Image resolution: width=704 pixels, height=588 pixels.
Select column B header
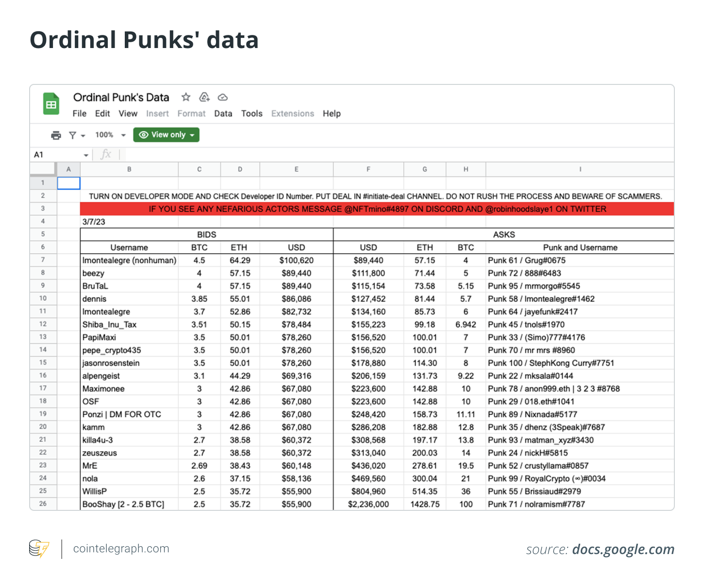pos(129,169)
